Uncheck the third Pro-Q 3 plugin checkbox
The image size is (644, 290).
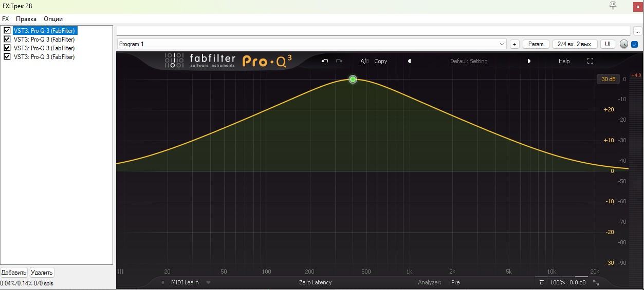7,48
